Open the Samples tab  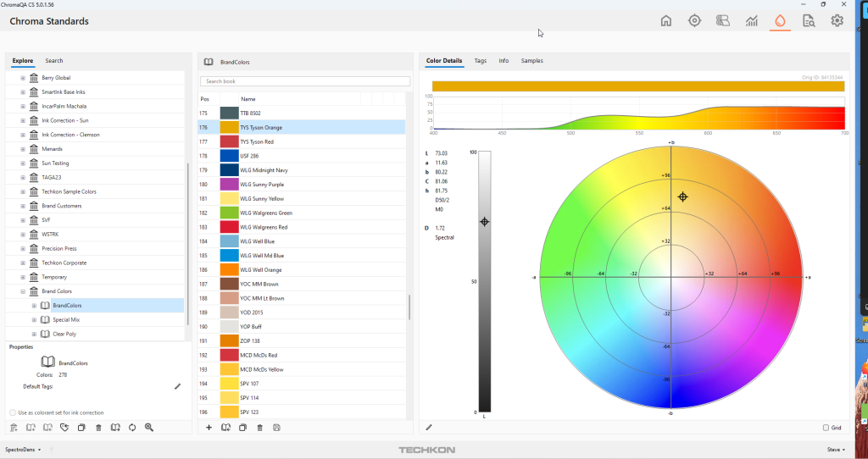coord(532,61)
